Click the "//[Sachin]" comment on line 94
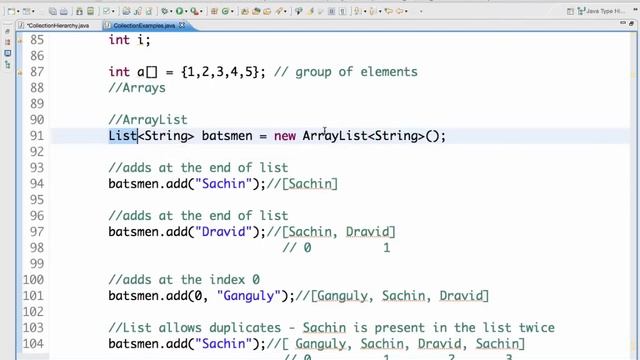This screenshot has height=360, width=640. point(302,184)
